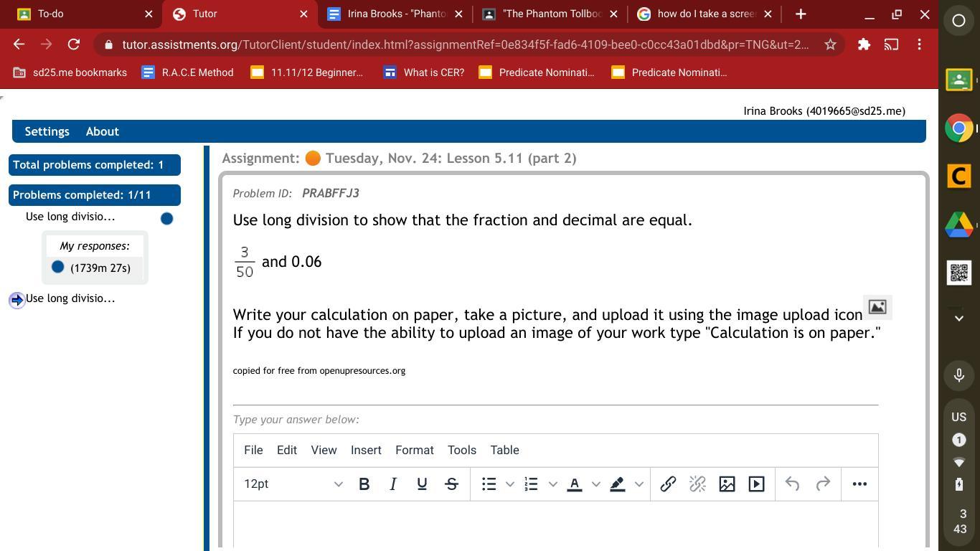Image resolution: width=980 pixels, height=551 pixels.
Task: Click the cast icon in Chrome toolbar
Action: [x=891, y=44]
